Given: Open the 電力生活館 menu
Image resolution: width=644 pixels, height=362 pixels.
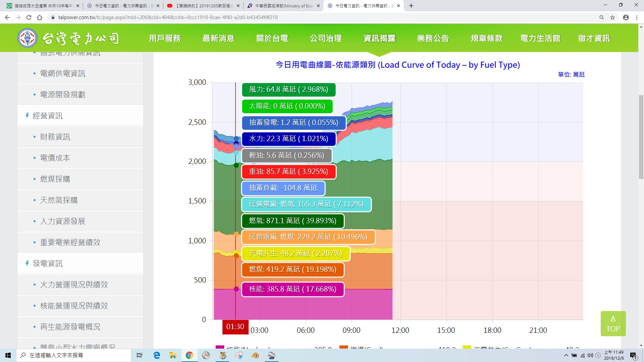Looking at the screenshot, I should (x=540, y=38).
